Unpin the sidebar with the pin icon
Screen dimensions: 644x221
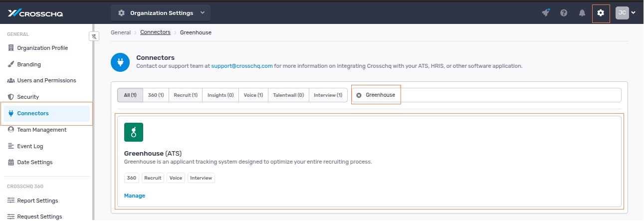94,36
